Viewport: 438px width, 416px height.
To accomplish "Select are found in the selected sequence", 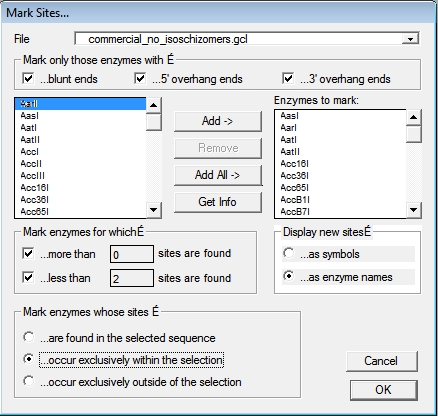I will [29, 337].
